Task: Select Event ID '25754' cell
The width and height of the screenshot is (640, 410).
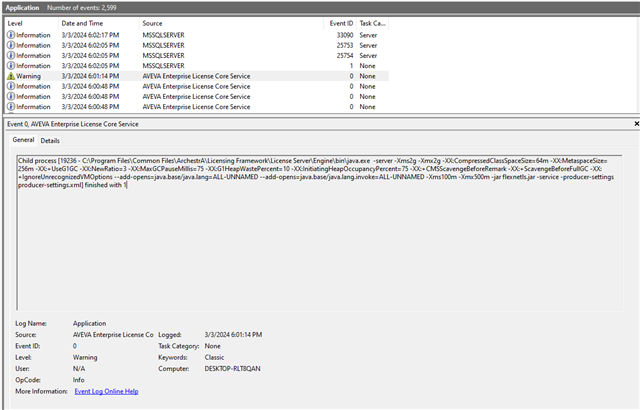Action: point(345,55)
